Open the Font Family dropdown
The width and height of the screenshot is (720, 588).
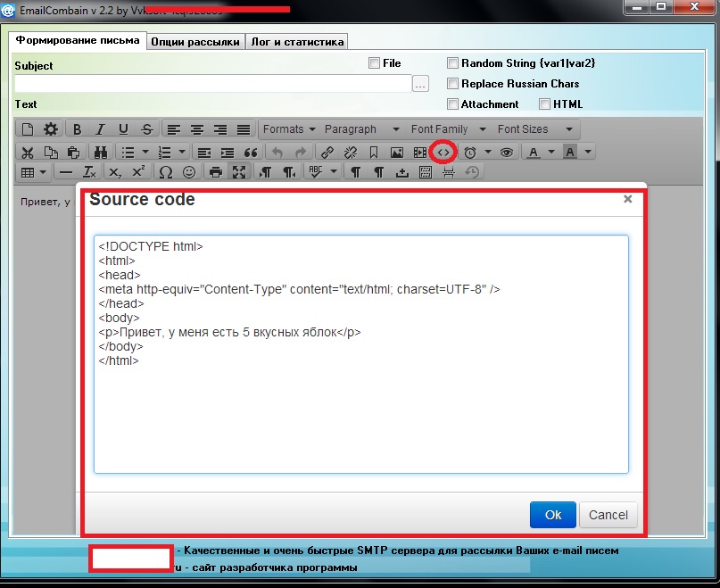coord(448,129)
